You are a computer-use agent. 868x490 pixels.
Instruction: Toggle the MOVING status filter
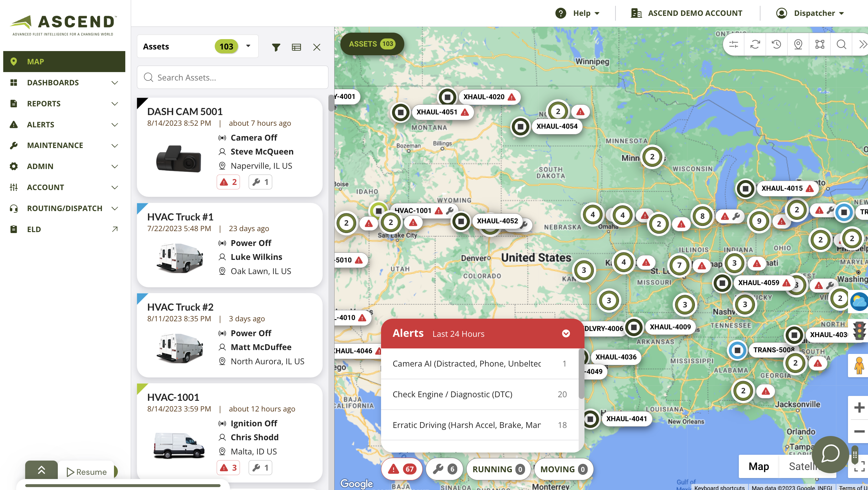[x=563, y=469]
